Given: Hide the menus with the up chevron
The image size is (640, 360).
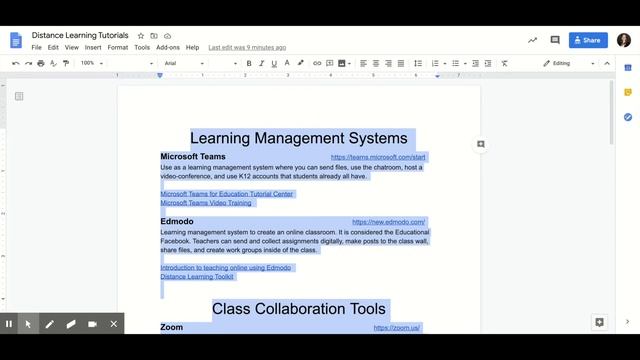Looking at the screenshot, I should (x=607, y=63).
